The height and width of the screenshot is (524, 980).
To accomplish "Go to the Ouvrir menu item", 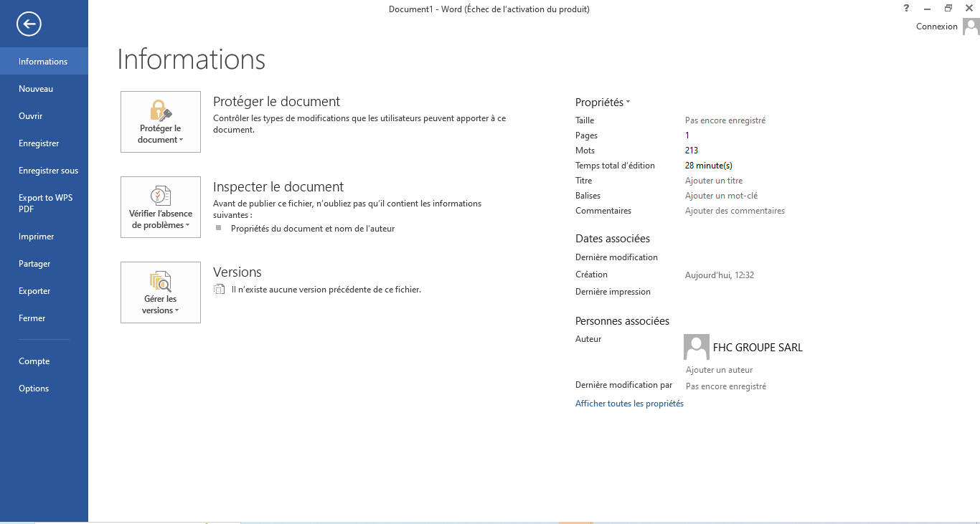I will pyautogui.click(x=44, y=116).
